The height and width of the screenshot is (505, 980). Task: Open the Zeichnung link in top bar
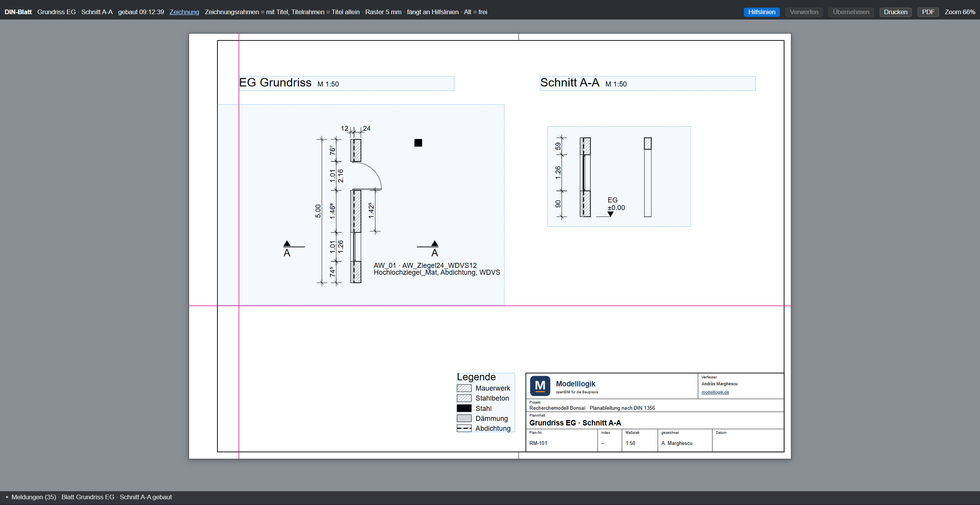pyautogui.click(x=184, y=12)
